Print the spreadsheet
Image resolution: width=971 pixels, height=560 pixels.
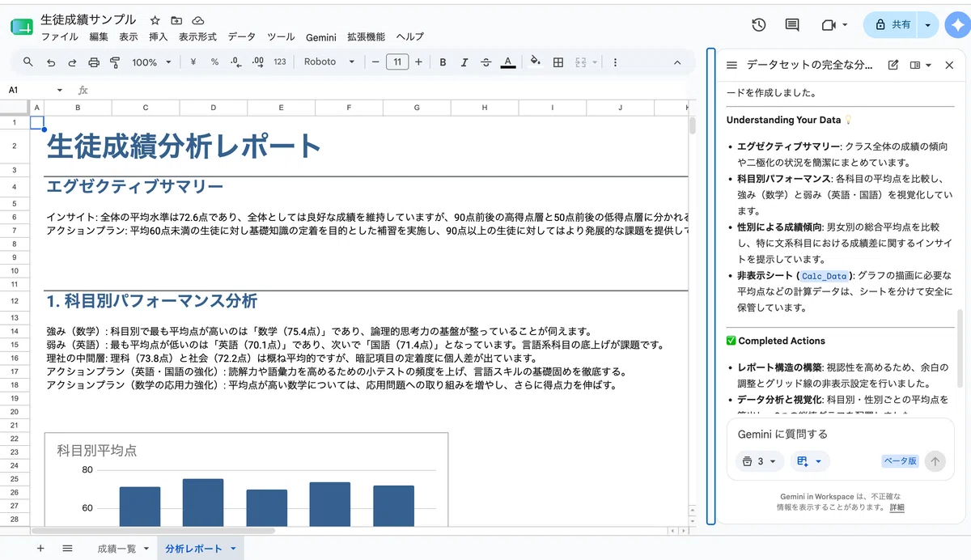[x=94, y=62]
